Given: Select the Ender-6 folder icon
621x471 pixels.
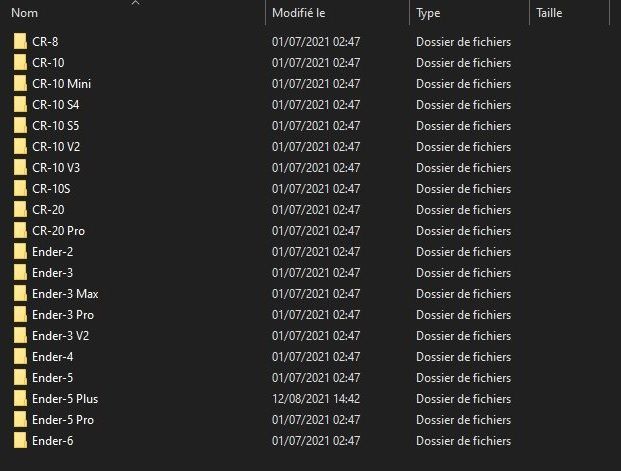Looking at the screenshot, I should pyautogui.click(x=20, y=440).
